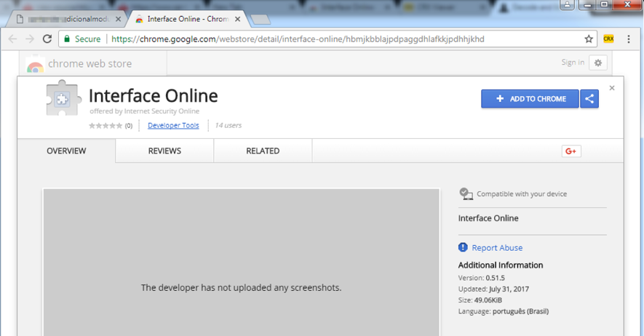Image resolution: width=644 pixels, height=336 pixels.
Task: Click the Google+ share button
Action: coord(571,151)
